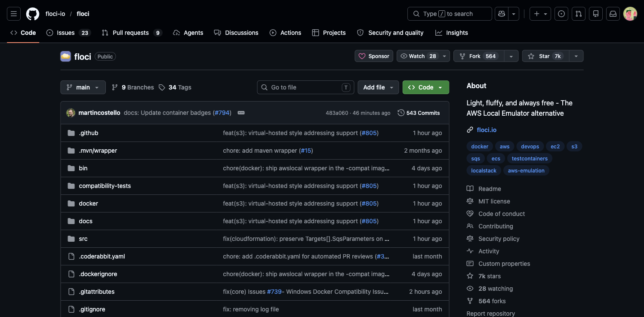Open the Security policy link
Screen dimensions: 644x317
coord(499,239)
